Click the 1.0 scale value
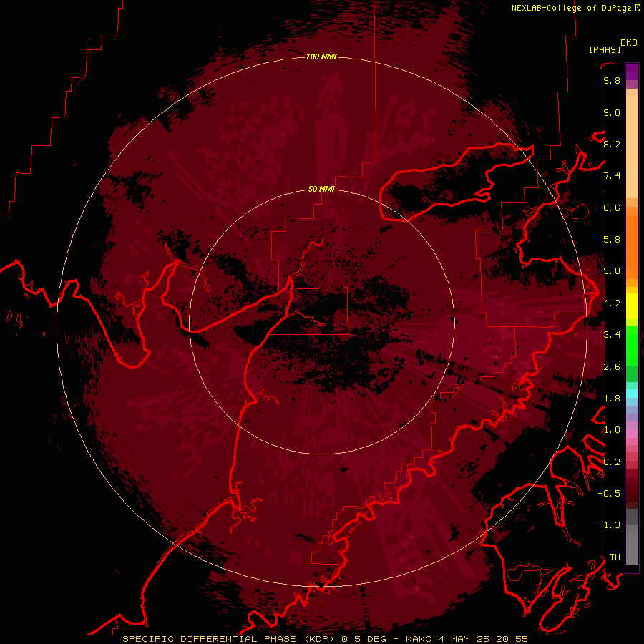Image resolution: width=644 pixels, height=644 pixels. click(x=612, y=431)
